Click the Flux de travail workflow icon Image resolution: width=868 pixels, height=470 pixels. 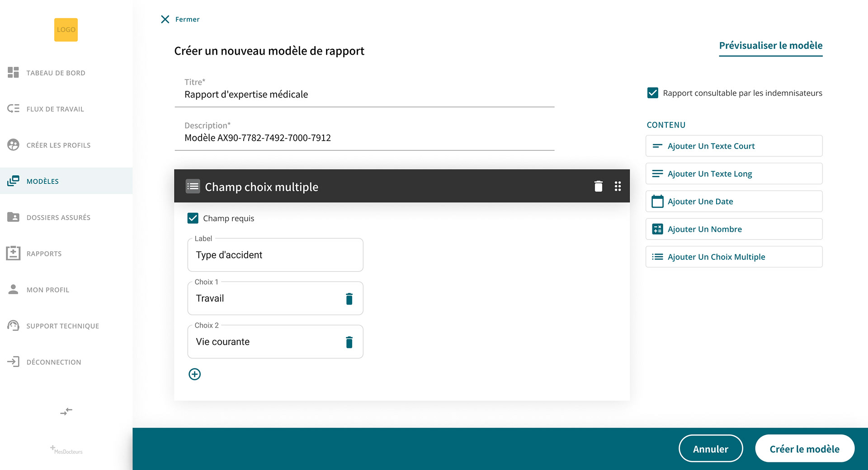tap(13, 108)
